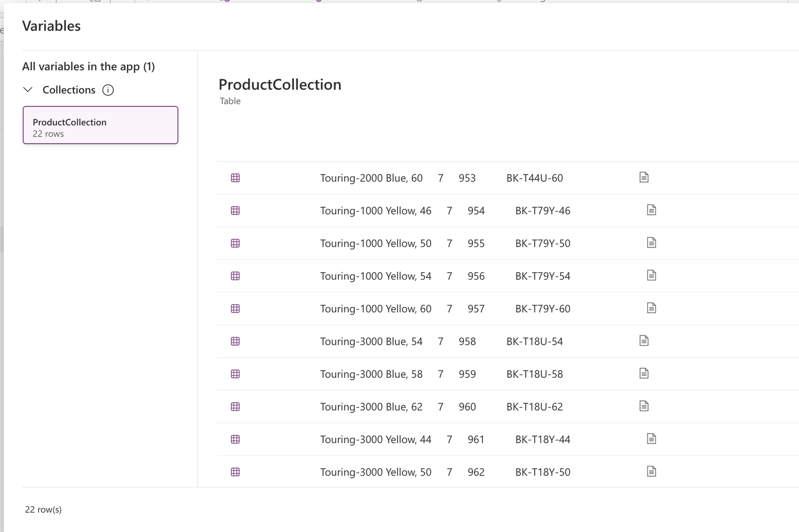Click document icon for BK-T79Y-50 row

(x=651, y=243)
